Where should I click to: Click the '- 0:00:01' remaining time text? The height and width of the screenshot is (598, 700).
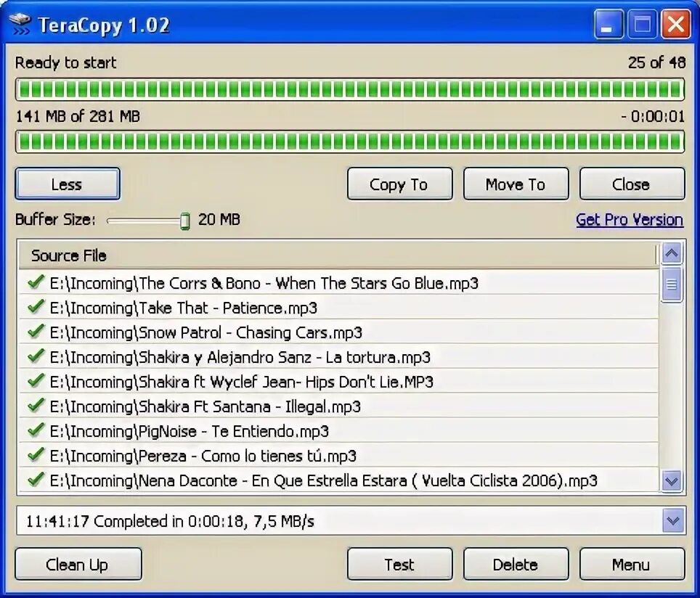pyautogui.click(x=653, y=116)
